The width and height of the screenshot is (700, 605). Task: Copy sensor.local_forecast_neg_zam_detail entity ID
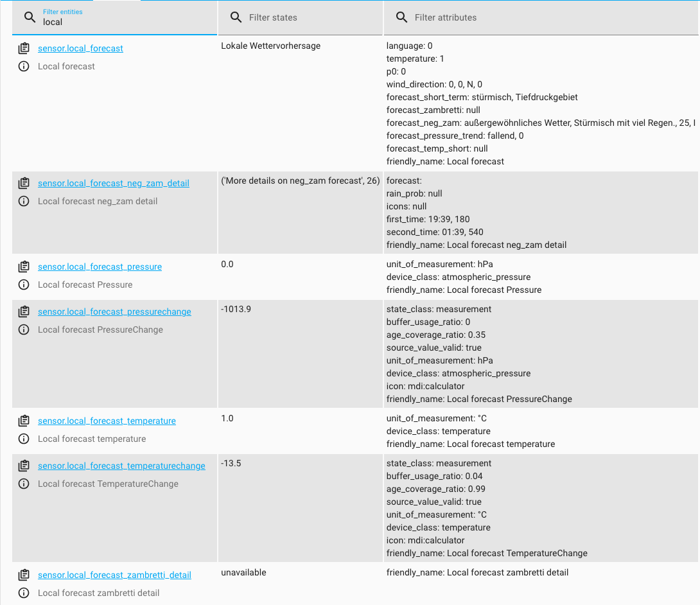[x=24, y=183]
